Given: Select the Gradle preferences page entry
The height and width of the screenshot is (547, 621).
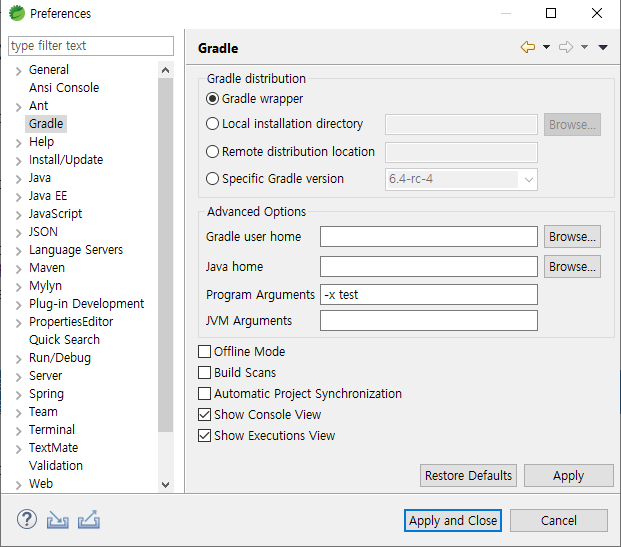Looking at the screenshot, I should [46, 124].
